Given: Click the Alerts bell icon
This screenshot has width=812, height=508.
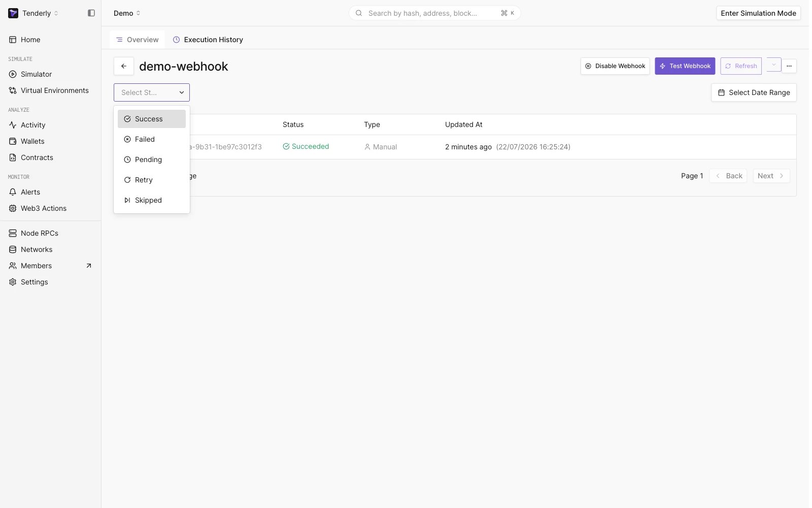Looking at the screenshot, I should pos(13,192).
